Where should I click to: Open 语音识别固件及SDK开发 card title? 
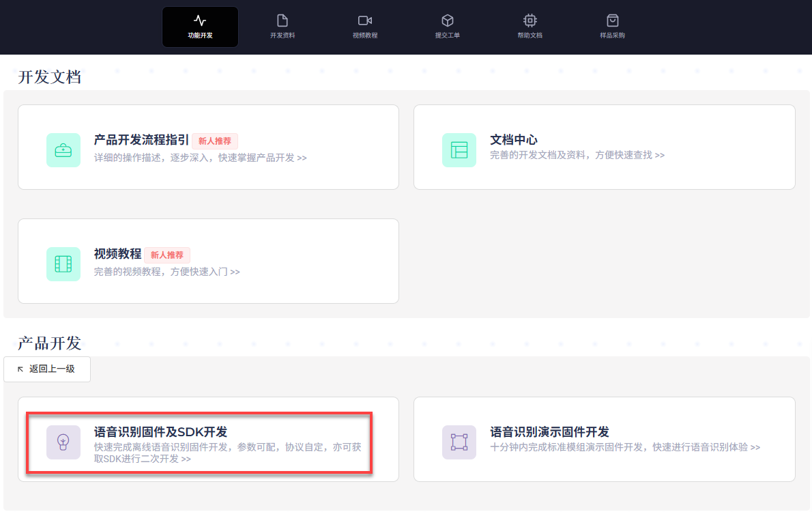coord(160,432)
